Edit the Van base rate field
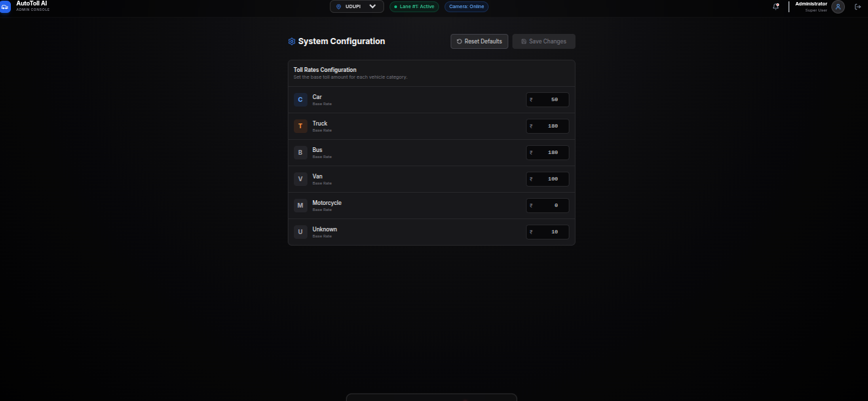The width and height of the screenshot is (868, 401). point(548,179)
